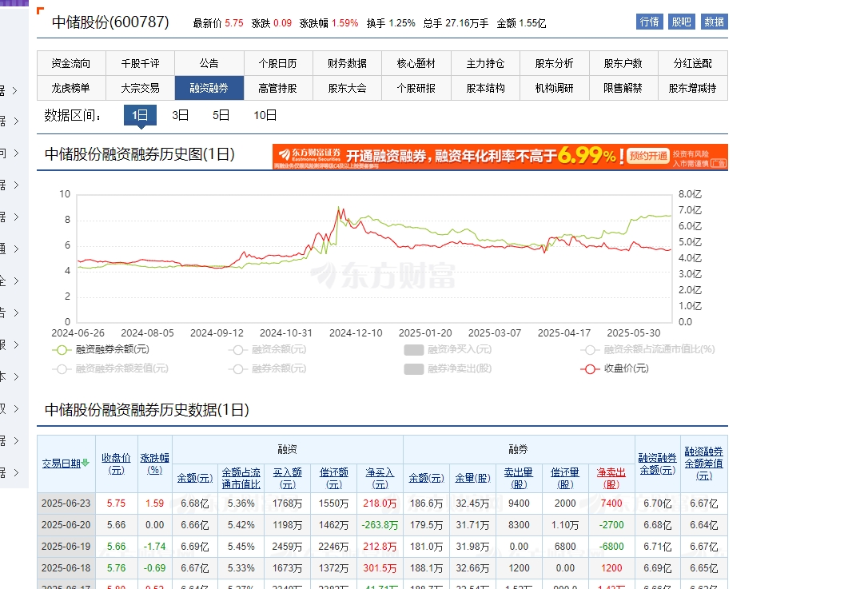Screen dimensions: 868x589
Task: Sort by 融资 买入额(元) column
Action: click(x=287, y=478)
